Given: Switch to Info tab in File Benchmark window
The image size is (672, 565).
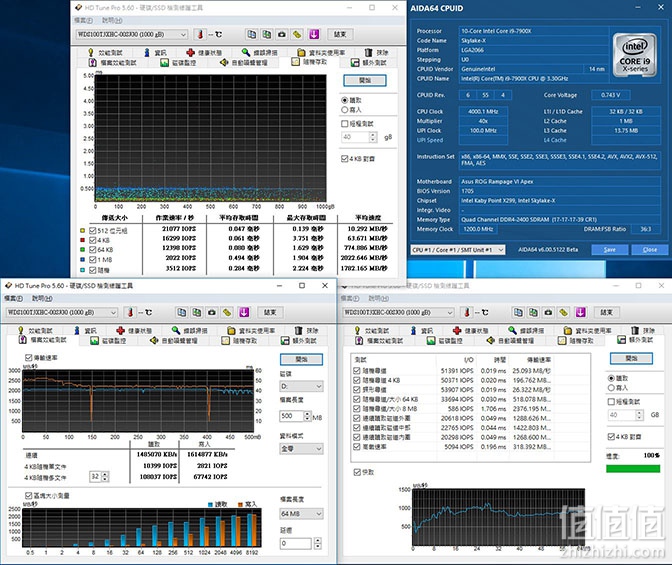Looking at the screenshot, I should click(x=85, y=331).
